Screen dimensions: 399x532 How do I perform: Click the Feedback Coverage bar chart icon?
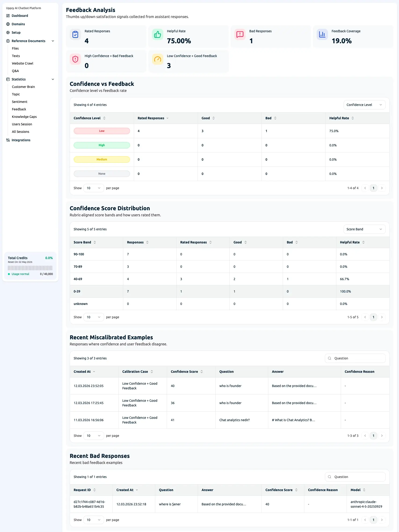click(x=322, y=35)
